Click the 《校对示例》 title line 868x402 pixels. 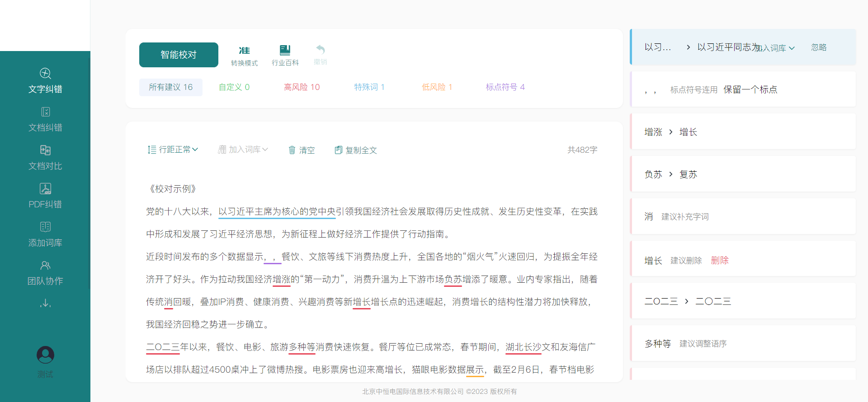pos(173,189)
